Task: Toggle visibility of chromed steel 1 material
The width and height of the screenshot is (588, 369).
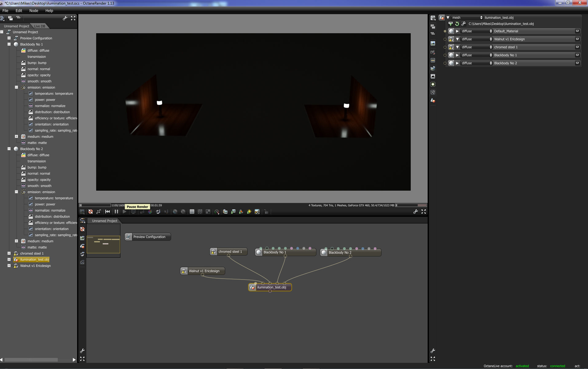Action: point(577,47)
